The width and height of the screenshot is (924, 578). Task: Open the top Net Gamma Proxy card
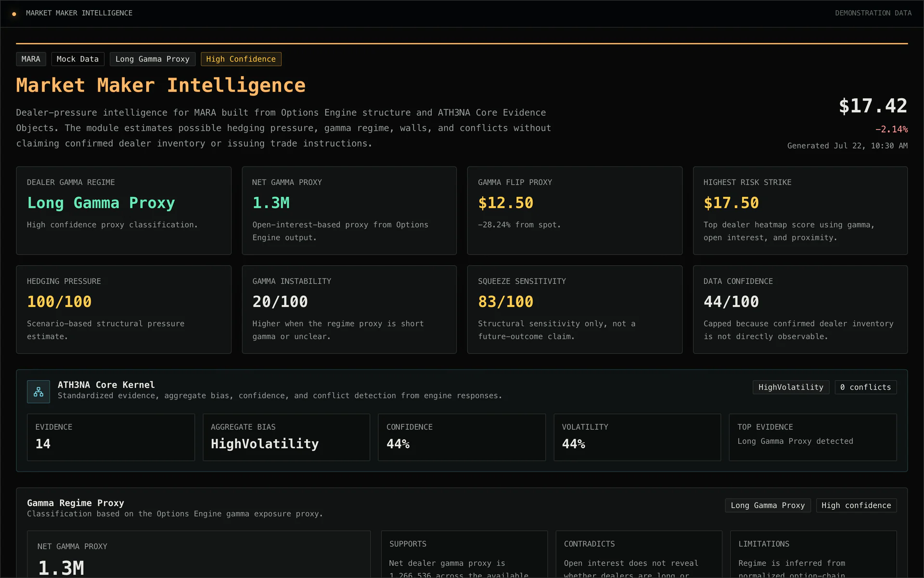click(x=349, y=210)
